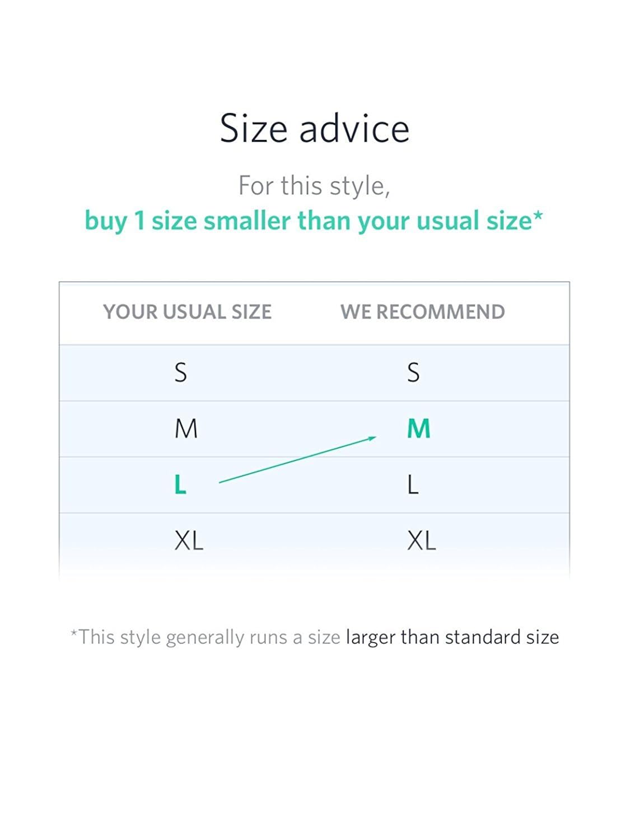Click the "For this style," subtitle text

[314, 186]
